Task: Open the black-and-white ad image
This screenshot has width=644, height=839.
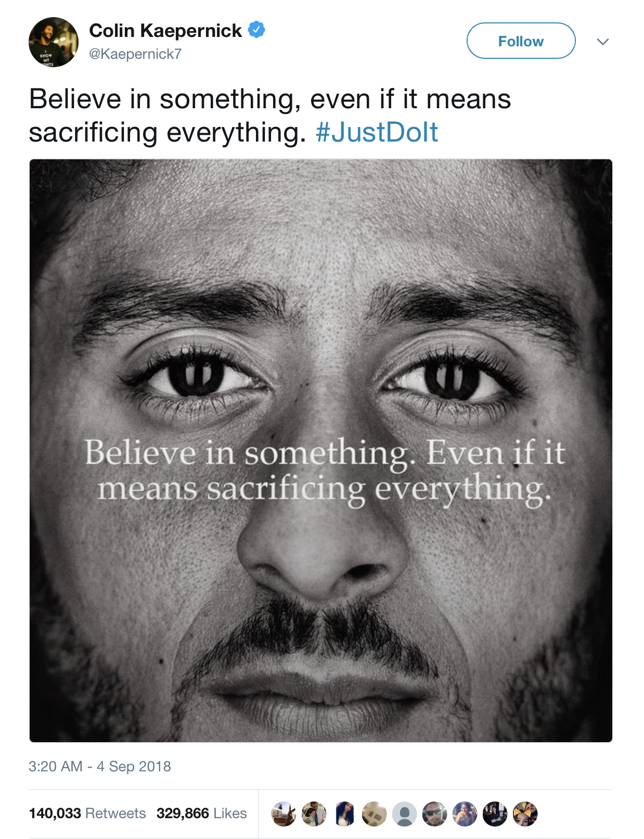Action: tap(321, 451)
